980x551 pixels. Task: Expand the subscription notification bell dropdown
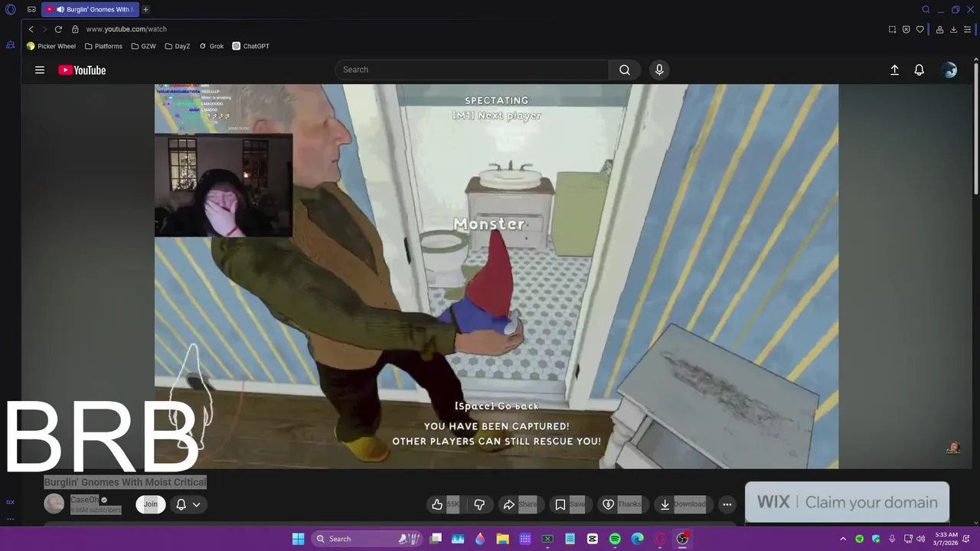188,504
